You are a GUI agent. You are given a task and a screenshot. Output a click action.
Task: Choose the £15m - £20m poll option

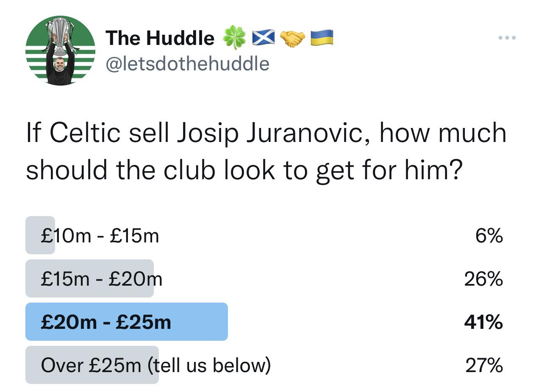[102, 279]
